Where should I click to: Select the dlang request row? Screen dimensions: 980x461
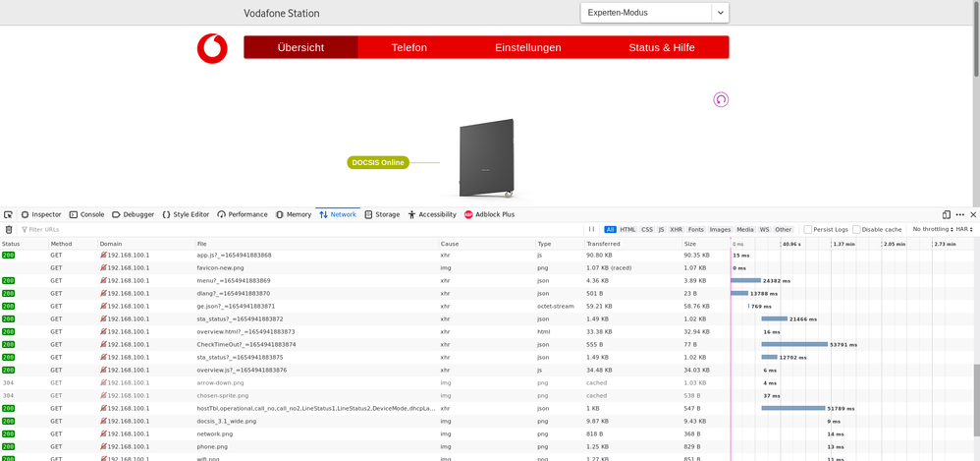click(486, 293)
